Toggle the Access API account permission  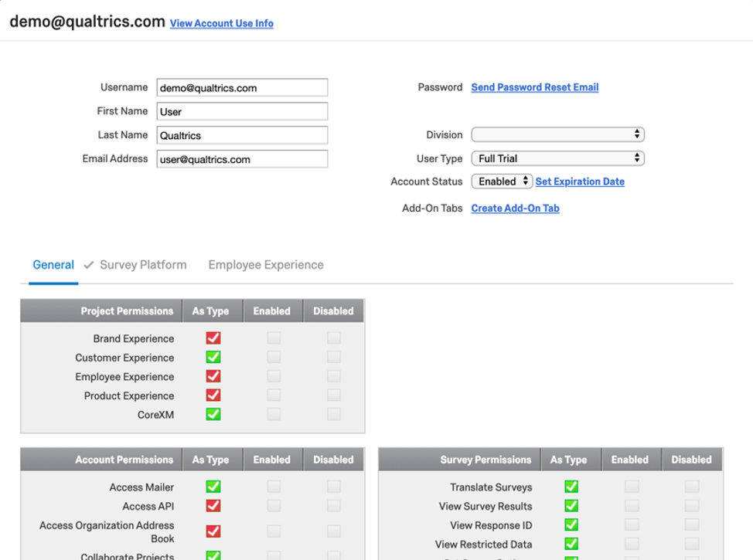(x=212, y=505)
